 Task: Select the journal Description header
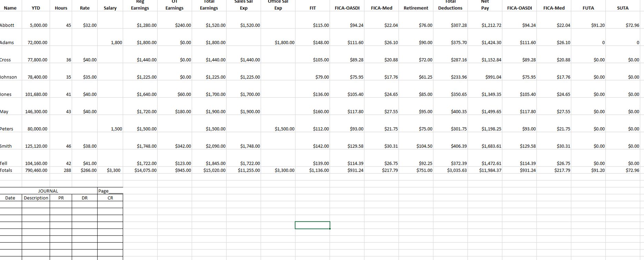click(36, 198)
